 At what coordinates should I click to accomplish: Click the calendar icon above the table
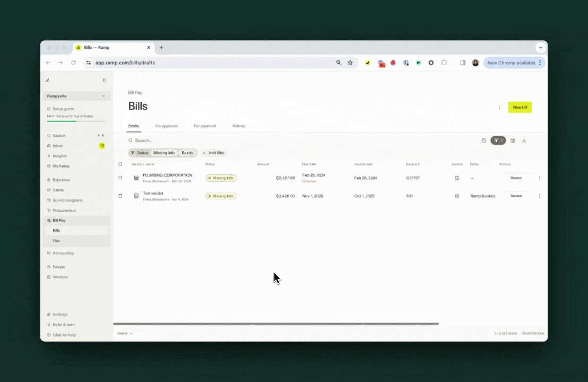(x=483, y=141)
